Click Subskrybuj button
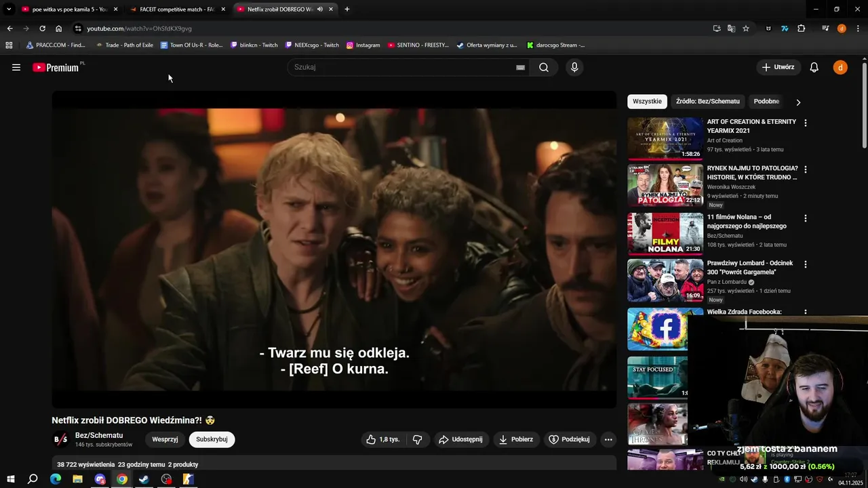This screenshot has height=488, width=868. tap(212, 439)
